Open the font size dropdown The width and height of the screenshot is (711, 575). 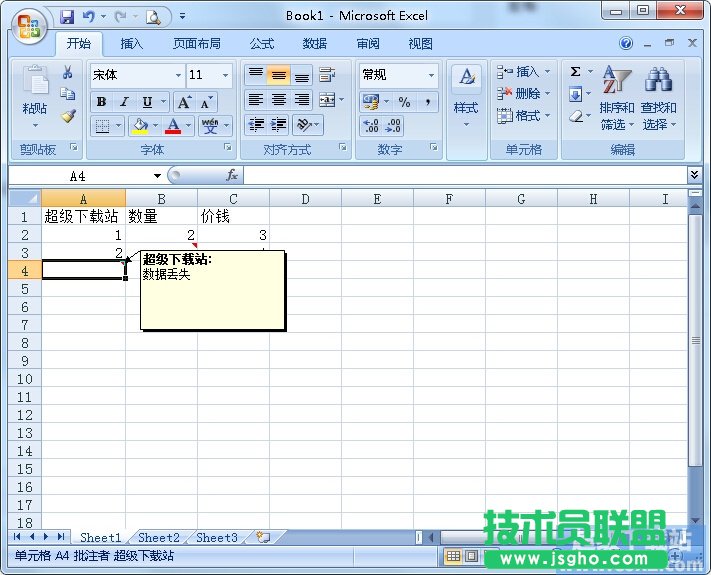coord(226,75)
